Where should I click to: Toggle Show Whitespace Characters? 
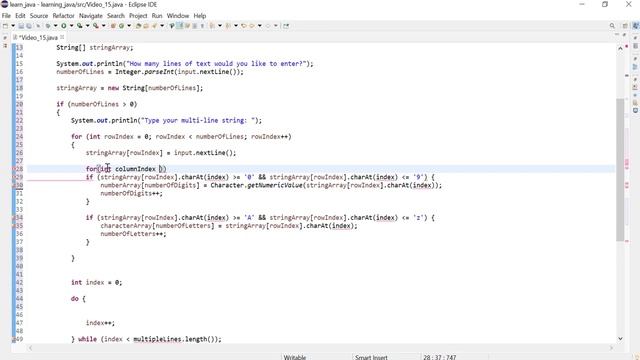click(x=202, y=26)
